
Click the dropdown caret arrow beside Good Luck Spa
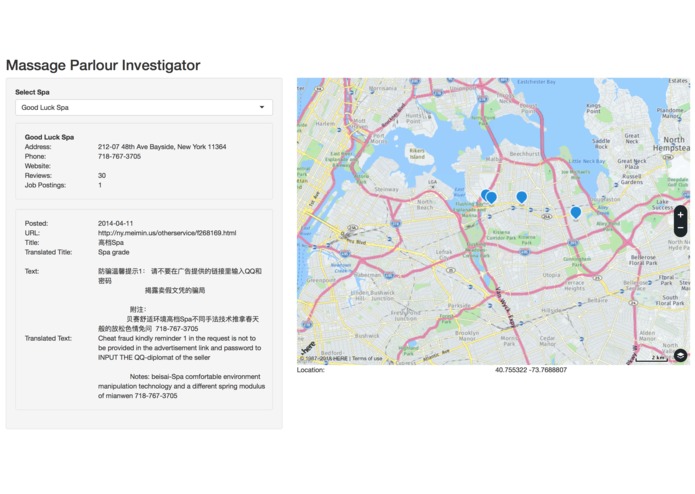[x=262, y=107]
